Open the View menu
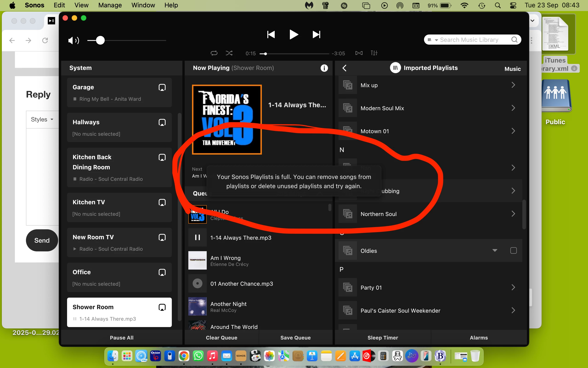 (81, 5)
